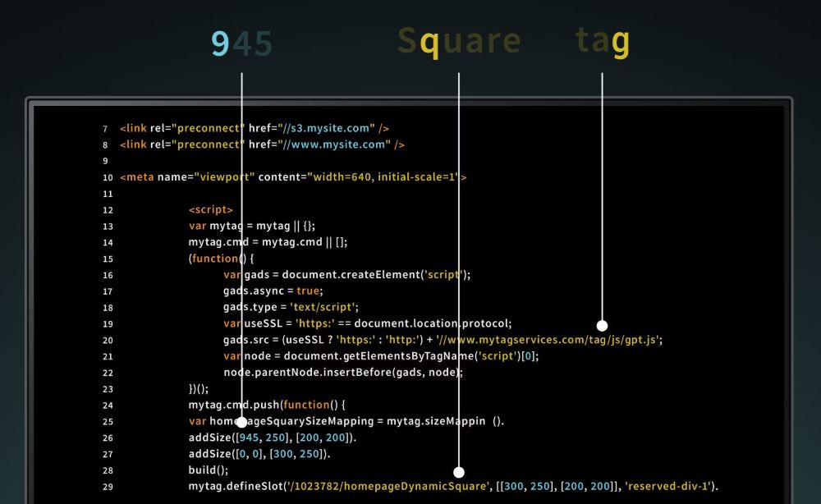This screenshot has height=504, width=821.
Task: Click the Square callout label
Action: tap(458, 42)
